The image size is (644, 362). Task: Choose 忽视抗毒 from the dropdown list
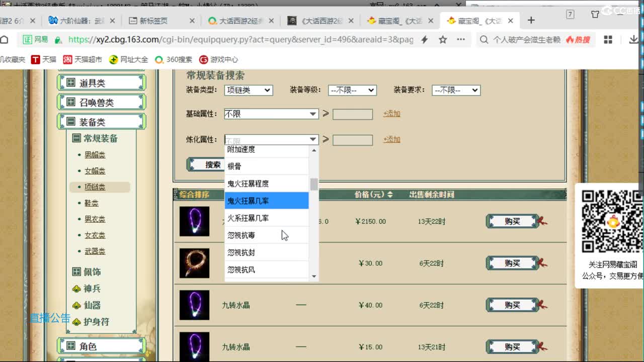(266, 235)
